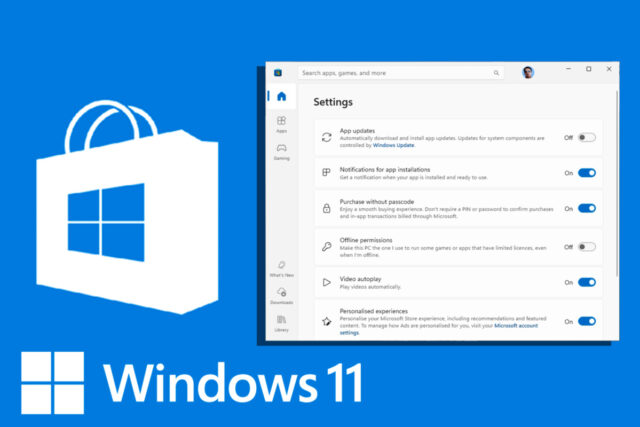The image size is (640, 427).
Task: Click the Personalised experiences star icon
Action: click(x=327, y=321)
